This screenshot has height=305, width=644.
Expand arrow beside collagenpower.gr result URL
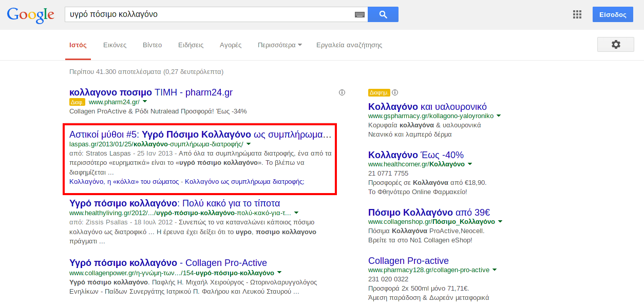279,272
